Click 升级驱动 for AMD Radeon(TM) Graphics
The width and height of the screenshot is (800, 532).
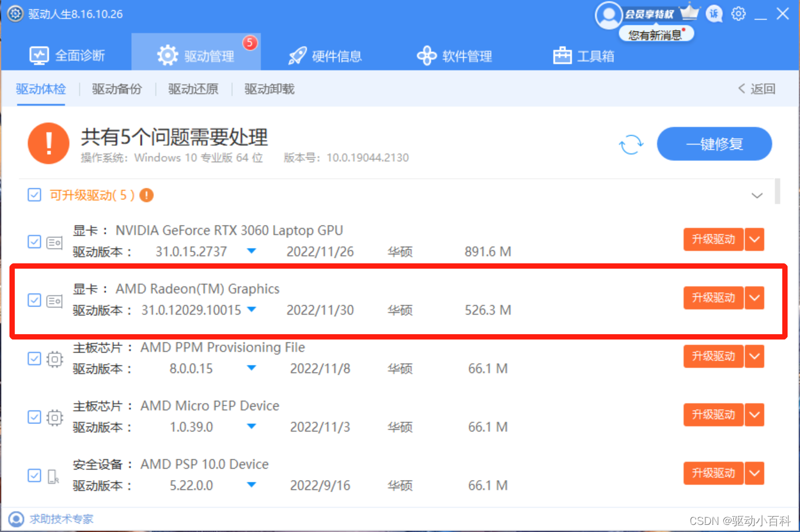(713, 298)
